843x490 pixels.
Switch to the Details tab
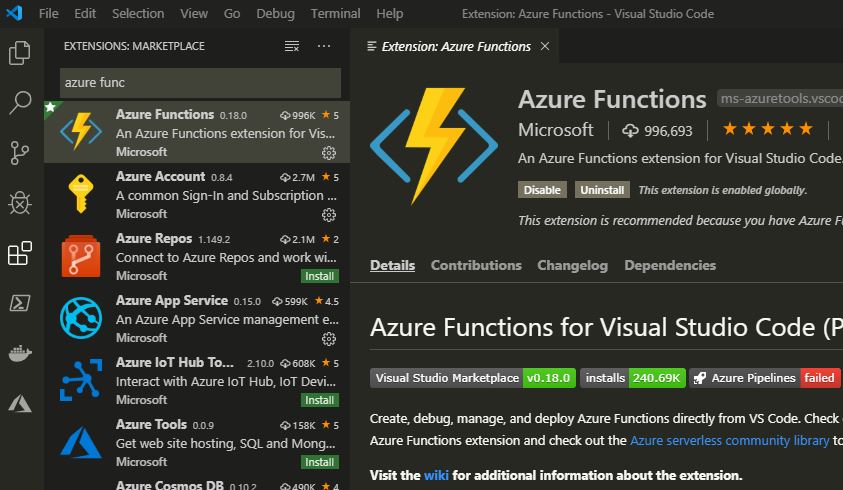point(392,265)
